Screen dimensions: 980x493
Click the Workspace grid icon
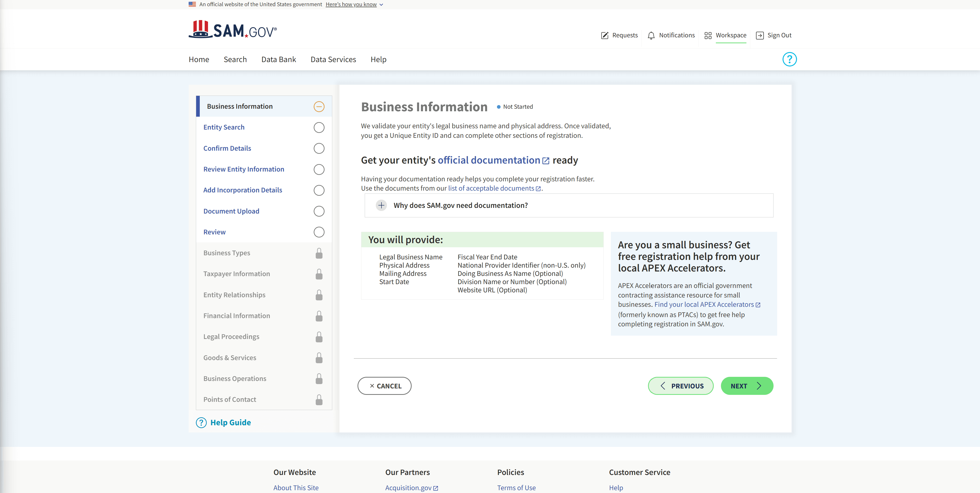coord(708,35)
